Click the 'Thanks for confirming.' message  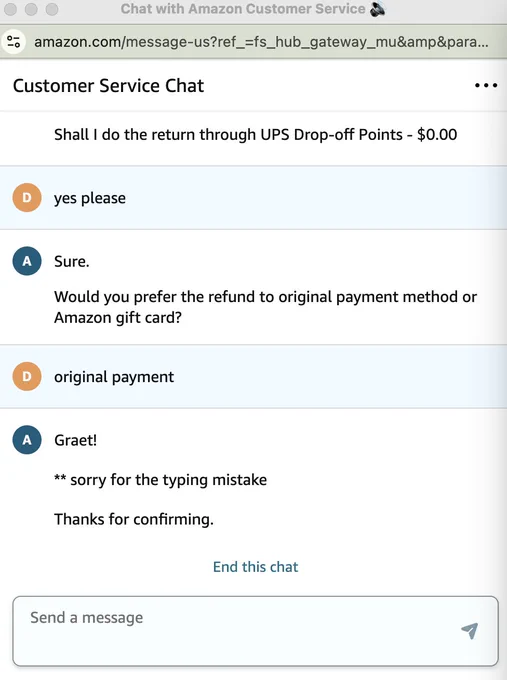click(x=134, y=519)
